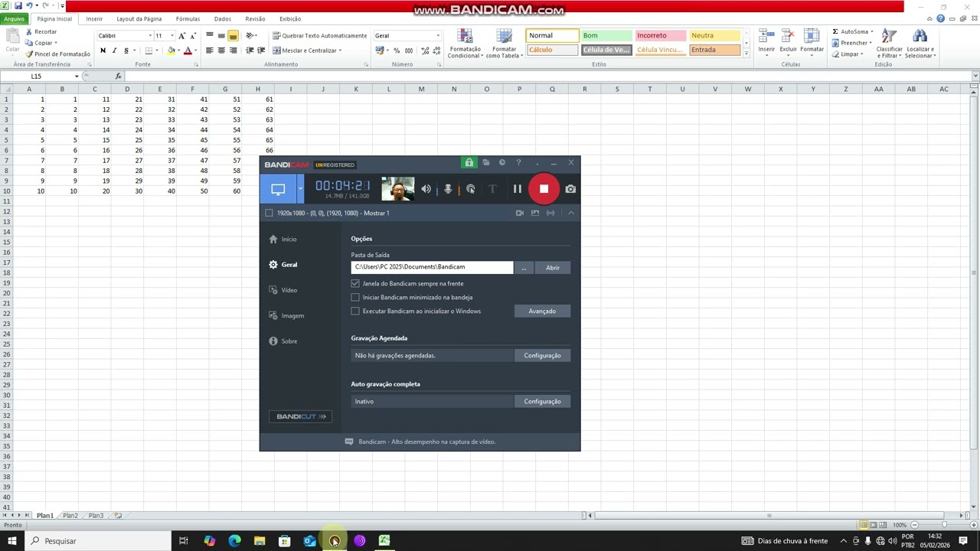Toggle Bandicam microphone icon
This screenshot has height=551, width=980.
449,189
